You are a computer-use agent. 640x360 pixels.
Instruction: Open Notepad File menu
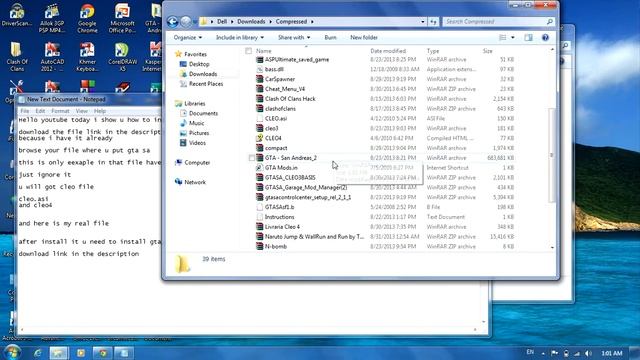point(24,111)
